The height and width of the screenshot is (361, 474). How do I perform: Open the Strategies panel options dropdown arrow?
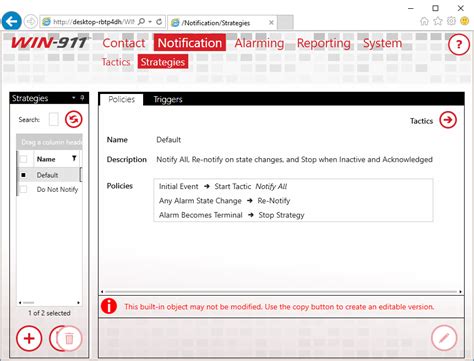point(74,98)
